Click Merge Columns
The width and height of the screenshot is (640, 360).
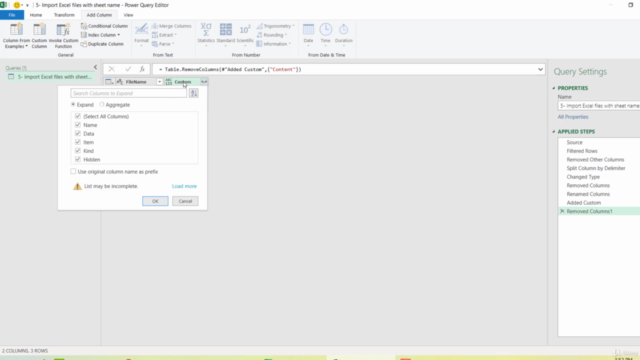point(171,26)
